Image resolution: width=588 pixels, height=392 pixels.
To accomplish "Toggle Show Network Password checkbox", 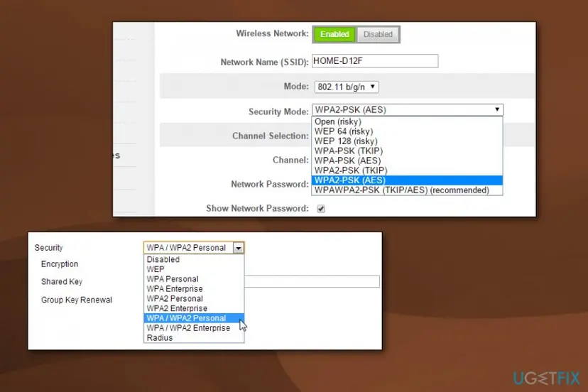I will [x=321, y=209].
